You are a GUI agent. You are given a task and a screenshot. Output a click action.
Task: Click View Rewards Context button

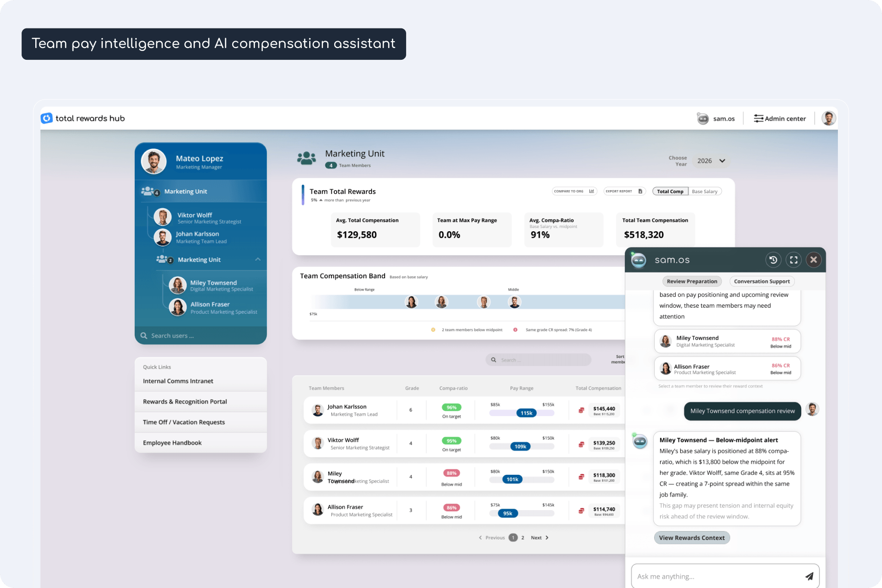[x=691, y=538]
